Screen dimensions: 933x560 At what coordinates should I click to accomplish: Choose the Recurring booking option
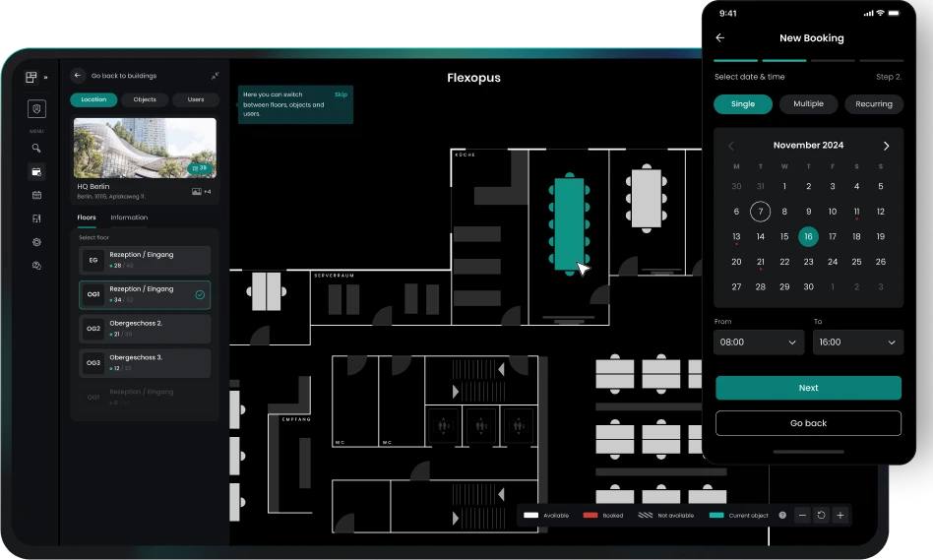click(x=873, y=104)
